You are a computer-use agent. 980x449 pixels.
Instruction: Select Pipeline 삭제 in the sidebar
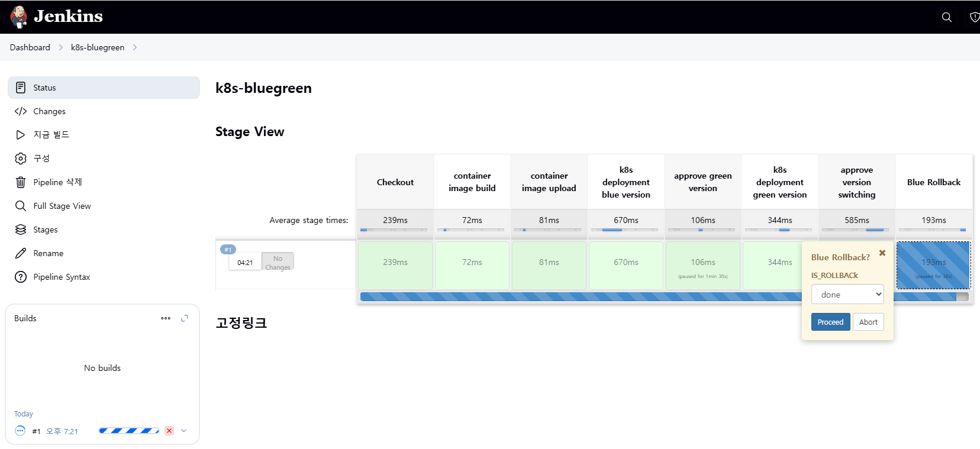pos(104,182)
